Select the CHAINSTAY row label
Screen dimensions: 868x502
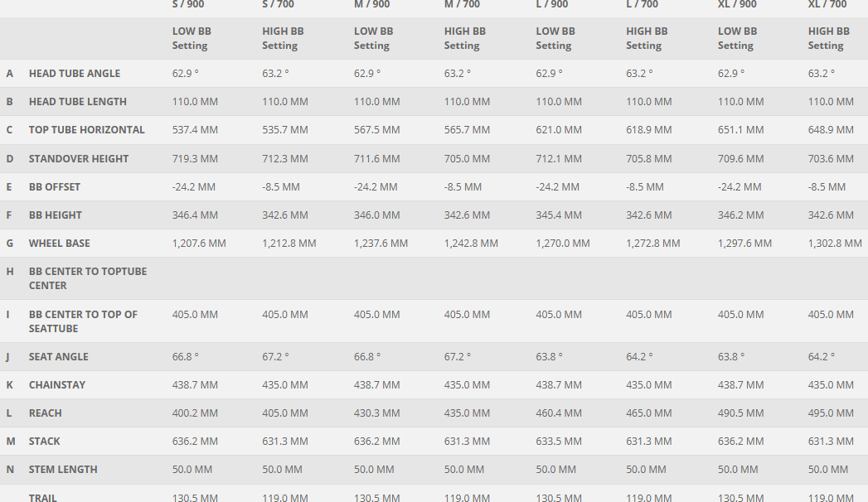pyautogui.click(x=57, y=385)
